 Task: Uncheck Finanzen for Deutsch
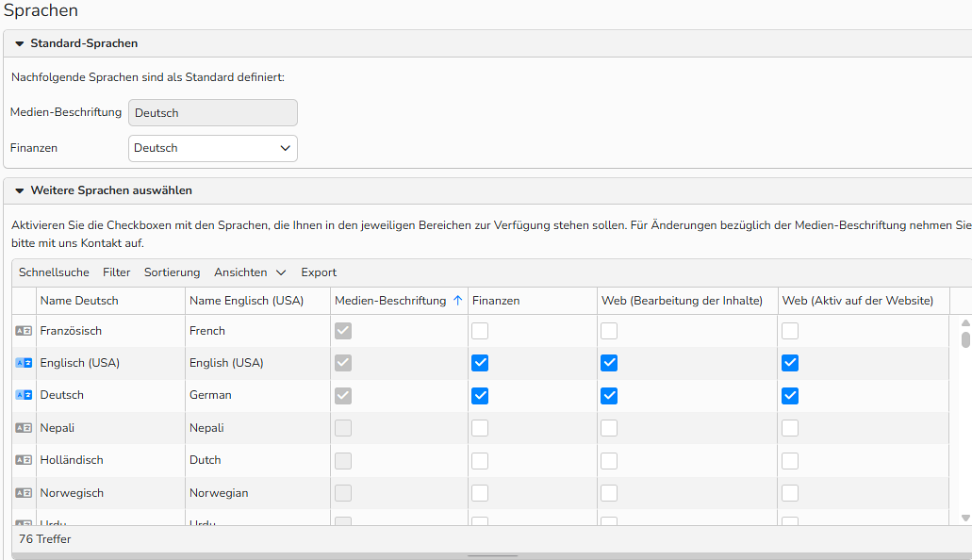(x=480, y=396)
